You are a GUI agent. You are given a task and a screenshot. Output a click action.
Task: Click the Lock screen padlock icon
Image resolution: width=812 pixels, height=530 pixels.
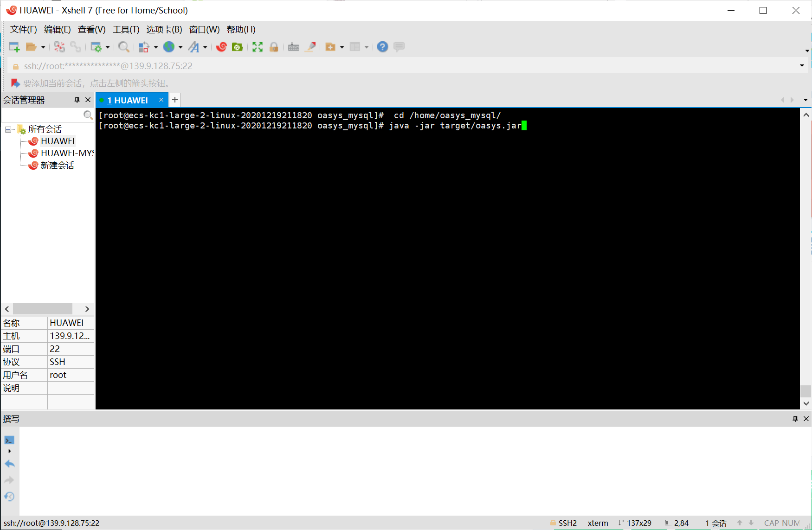tap(274, 47)
